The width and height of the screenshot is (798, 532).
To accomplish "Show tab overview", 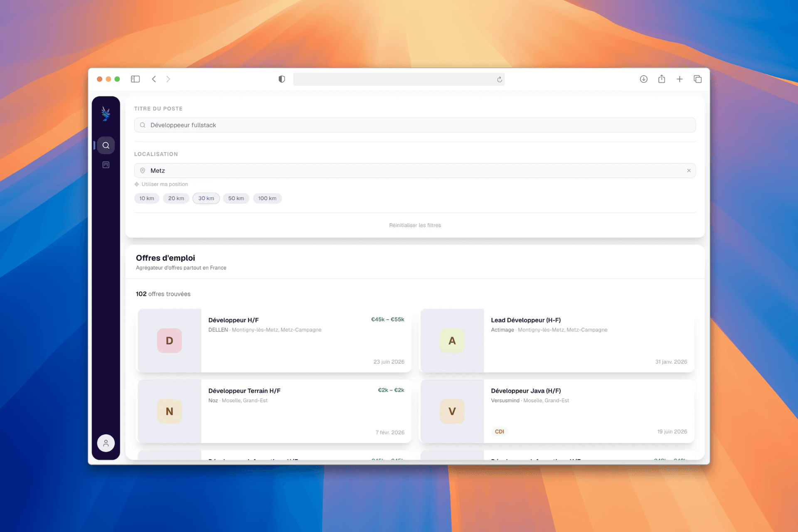I will pos(698,79).
